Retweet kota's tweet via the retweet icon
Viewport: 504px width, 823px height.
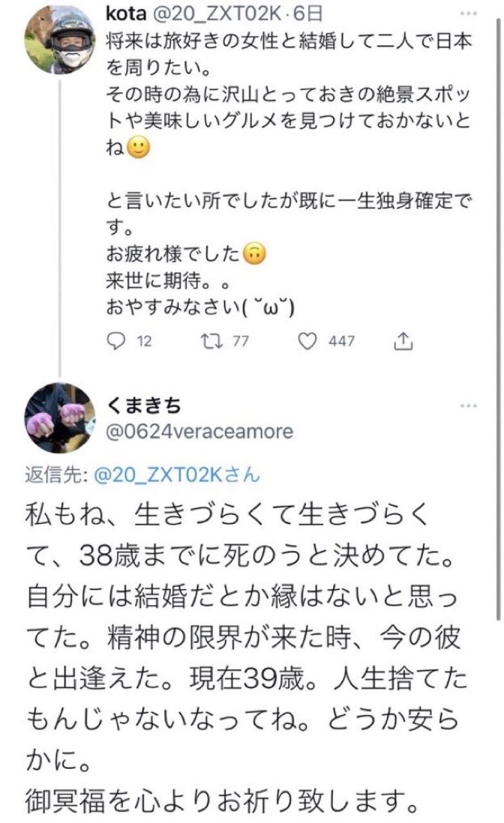[x=212, y=341]
